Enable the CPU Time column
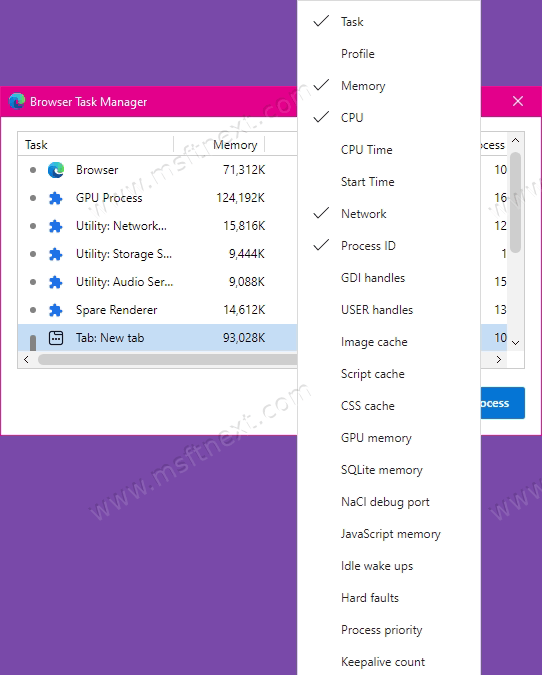 coord(389,150)
